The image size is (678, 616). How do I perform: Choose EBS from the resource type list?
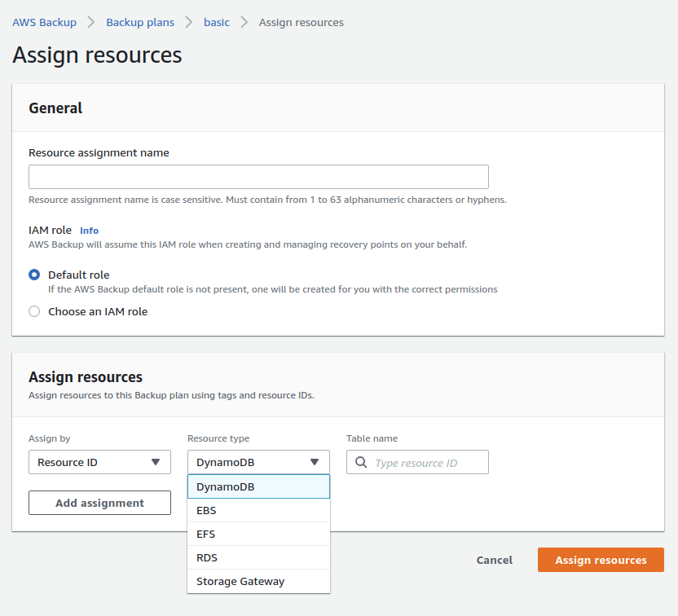coord(258,510)
